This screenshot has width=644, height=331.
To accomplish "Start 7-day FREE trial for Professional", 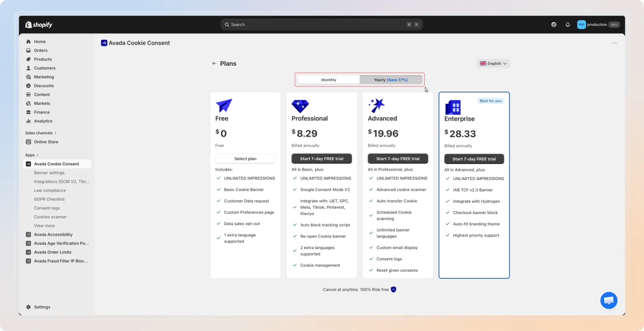I will tap(322, 159).
